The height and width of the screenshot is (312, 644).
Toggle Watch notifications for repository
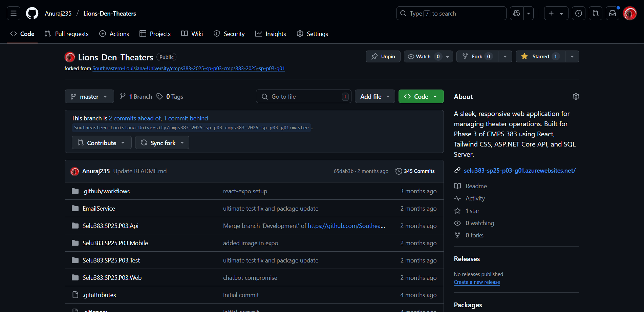coord(424,57)
